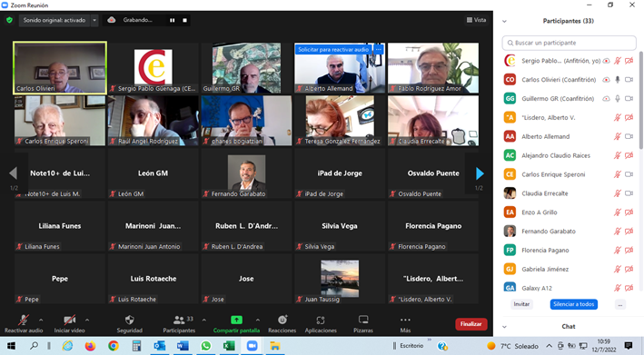Open Outlook from the taskbar
644x355 pixels.
[159, 346]
